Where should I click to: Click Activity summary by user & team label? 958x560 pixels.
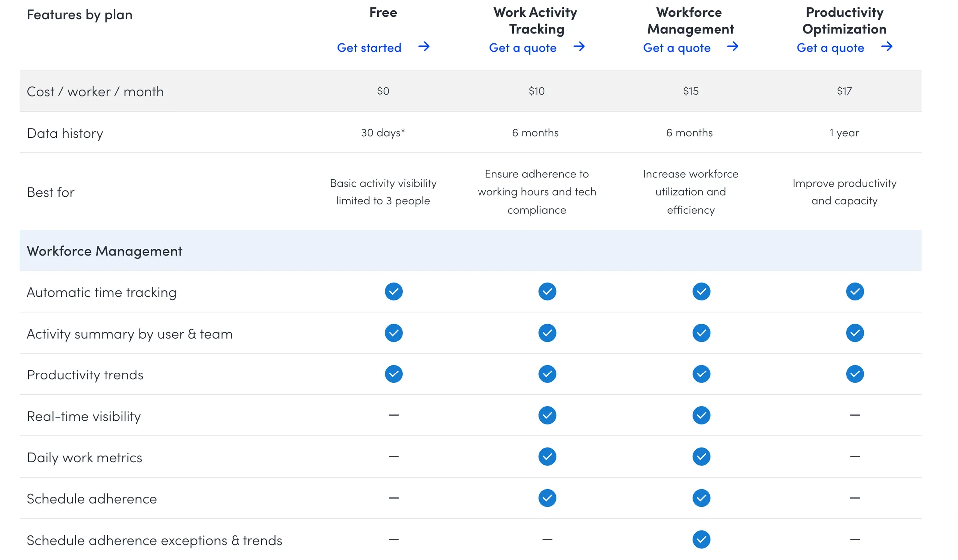(130, 334)
